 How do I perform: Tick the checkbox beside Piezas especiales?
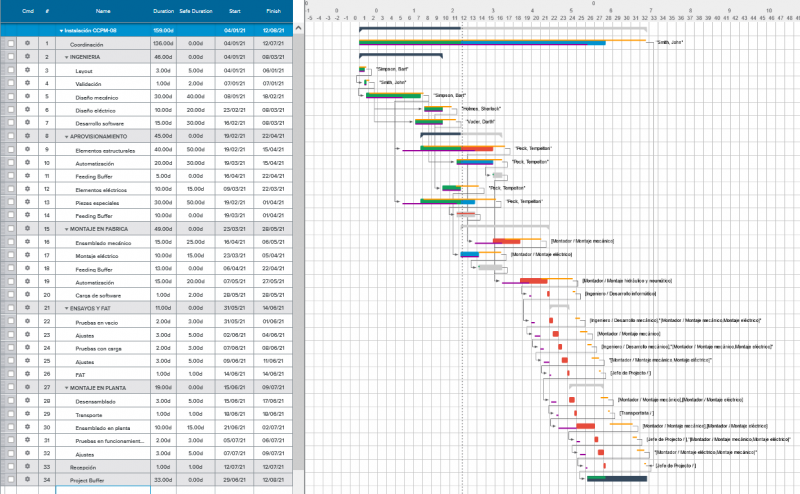[11, 202]
